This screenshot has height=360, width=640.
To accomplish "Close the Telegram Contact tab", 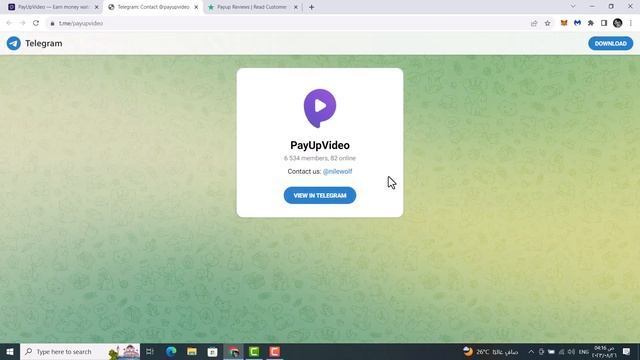I will (196, 7).
